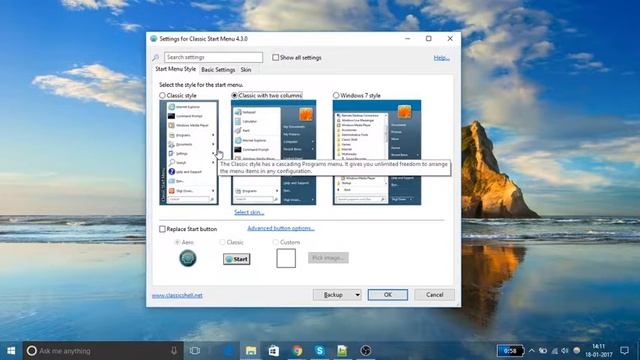Click the Pick image button
Viewport: 640px width, 360px height.
[328, 258]
